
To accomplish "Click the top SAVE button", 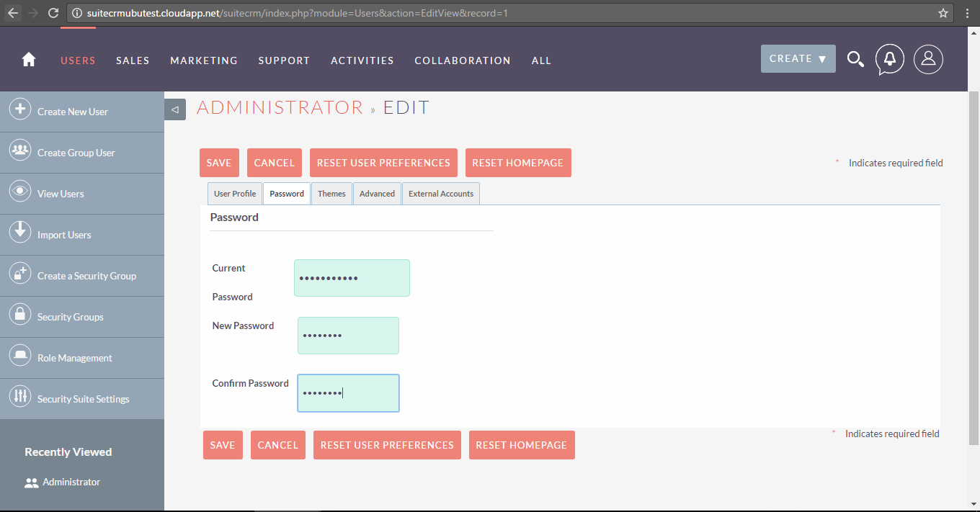I will (219, 163).
